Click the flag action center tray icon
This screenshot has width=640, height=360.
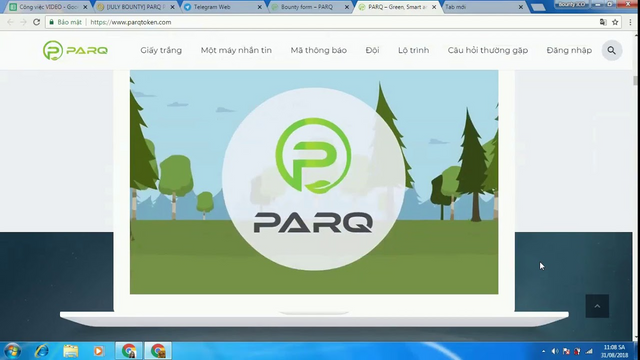coord(566,351)
